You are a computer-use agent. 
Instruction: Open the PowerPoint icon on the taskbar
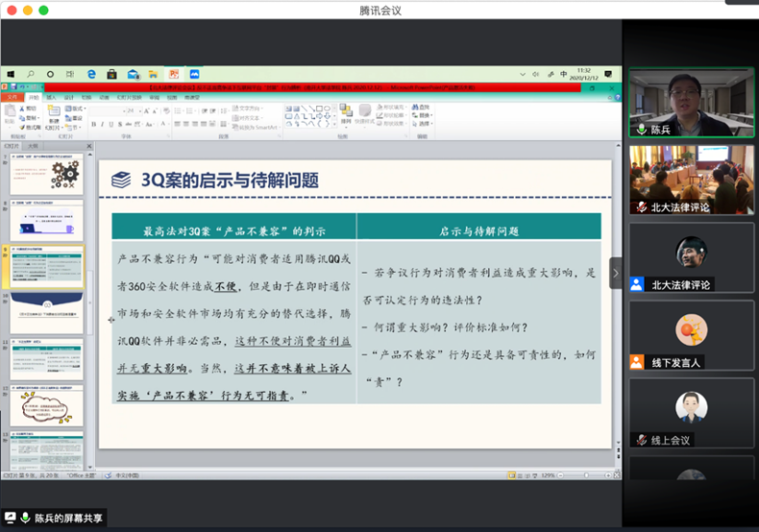click(x=174, y=74)
